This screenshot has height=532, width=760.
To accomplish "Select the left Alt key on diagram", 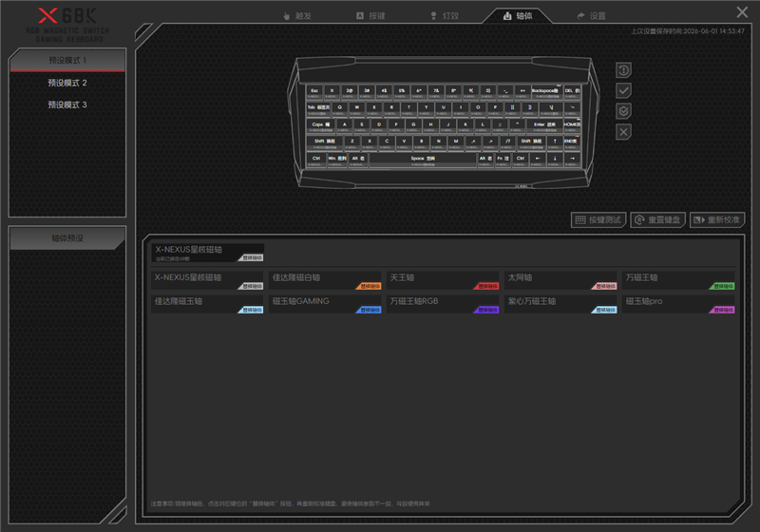I will tap(358, 161).
